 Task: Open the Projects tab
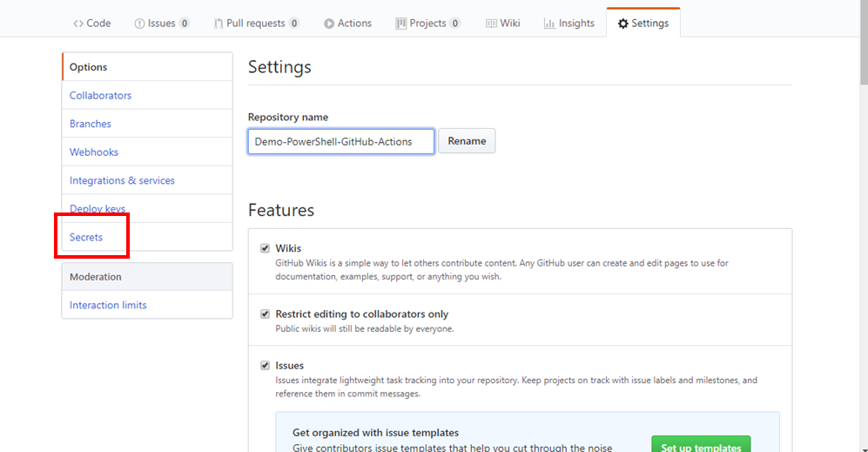pyautogui.click(x=427, y=24)
